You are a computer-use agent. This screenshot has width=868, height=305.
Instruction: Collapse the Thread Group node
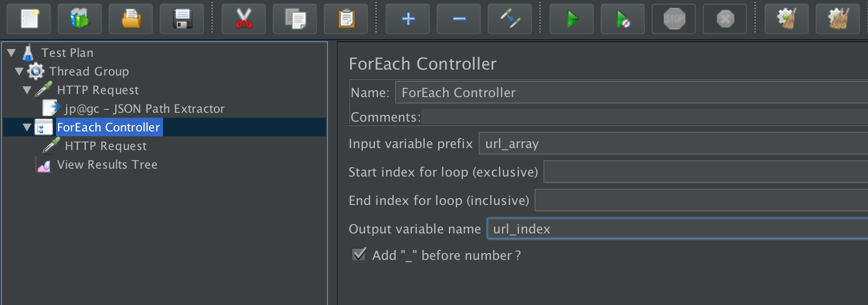[x=19, y=71]
